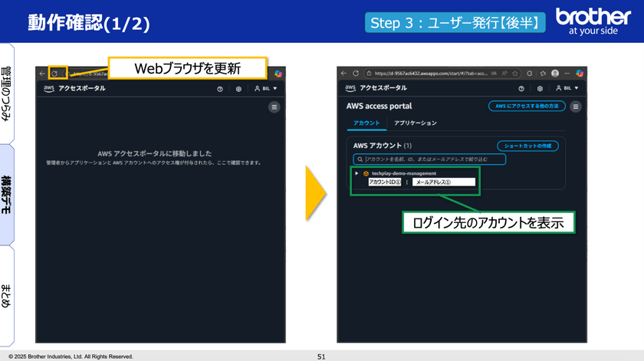The height and width of the screenshot is (361, 644).
Task: Click the help icon in the right AWS portal header
Action: click(521, 89)
